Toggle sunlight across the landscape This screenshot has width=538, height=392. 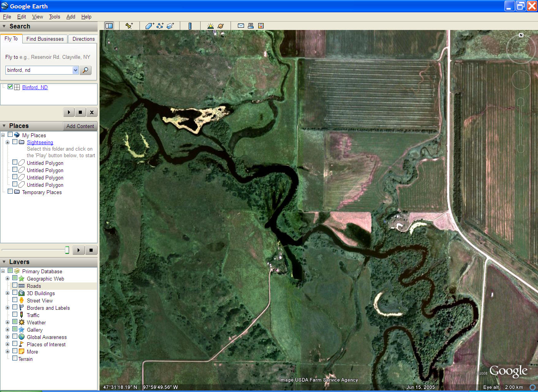[x=210, y=26]
